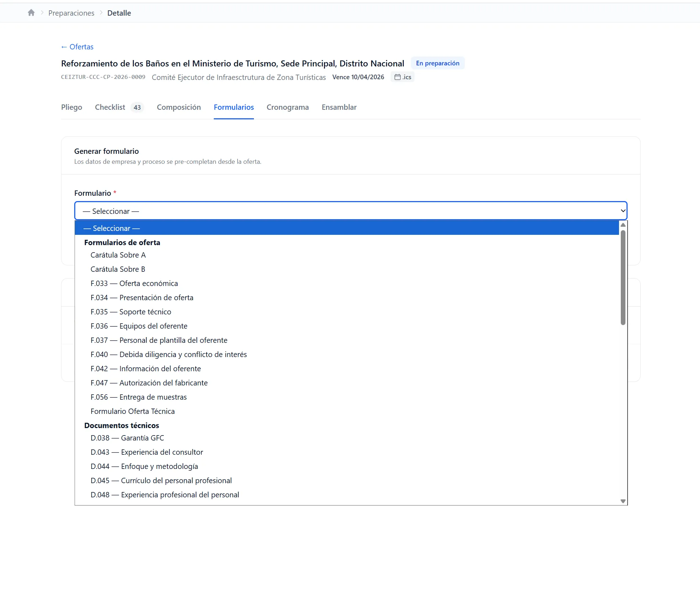Viewport: 700px width, 589px height.
Task: Click the home icon in the breadcrumb
Action: click(31, 13)
